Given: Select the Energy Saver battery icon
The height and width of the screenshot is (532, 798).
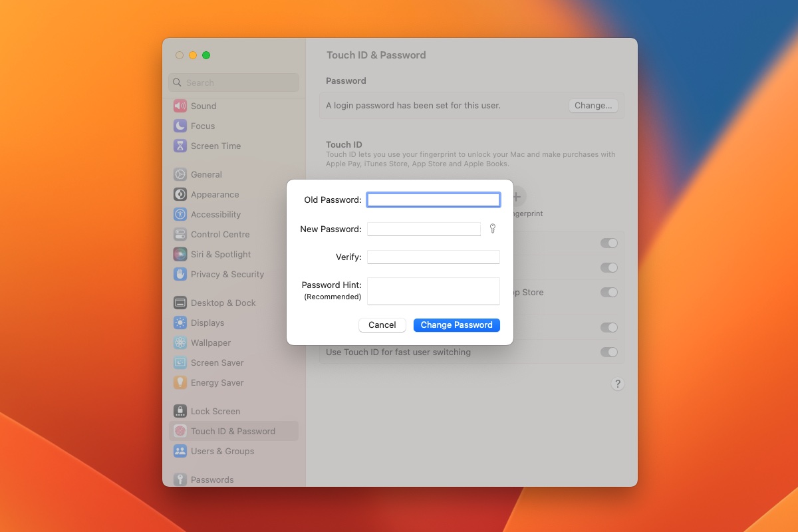Looking at the screenshot, I should tap(180, 382).
